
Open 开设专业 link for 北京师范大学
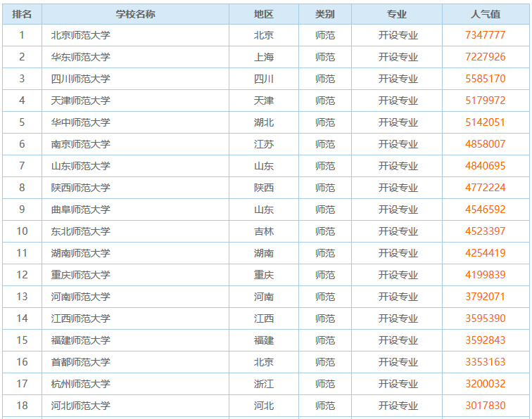[x=398, y=35]
